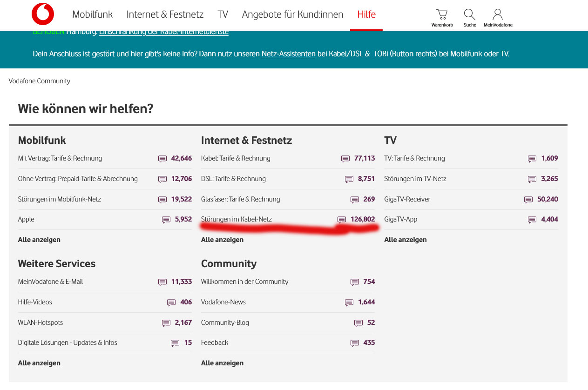Open the TV navigation menu

coord(223,14)
